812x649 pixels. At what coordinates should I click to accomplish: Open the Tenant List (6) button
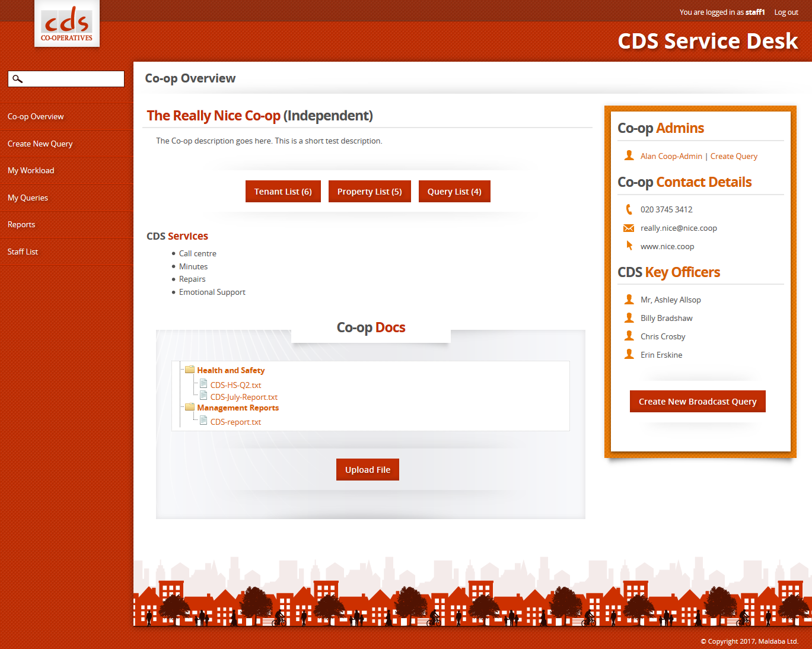pyautogui.click(x=283, y=192)
